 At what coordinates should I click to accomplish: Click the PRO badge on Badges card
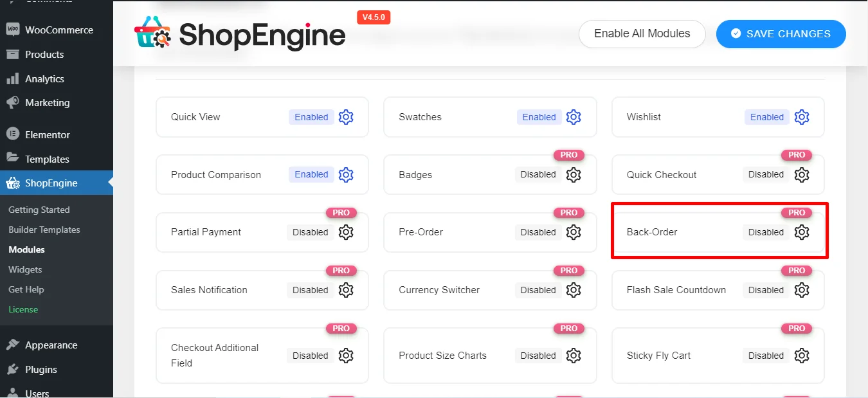[x=569, y=155]
